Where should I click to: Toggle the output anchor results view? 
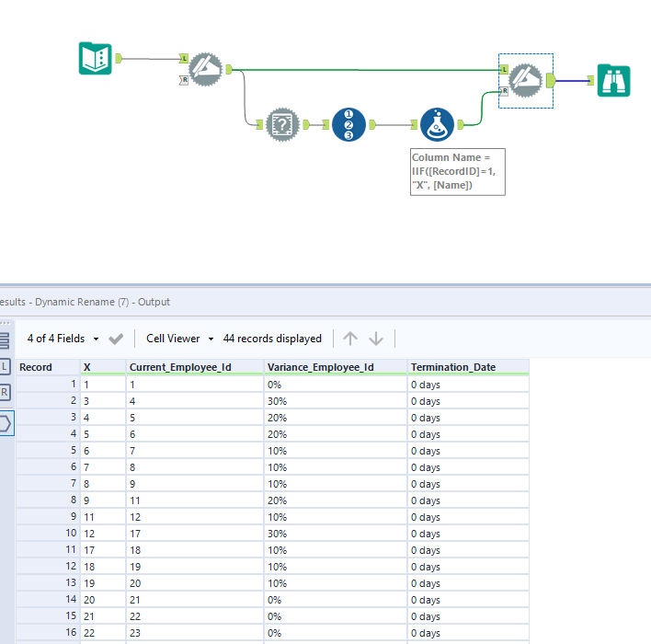click(x=6, y=423)
